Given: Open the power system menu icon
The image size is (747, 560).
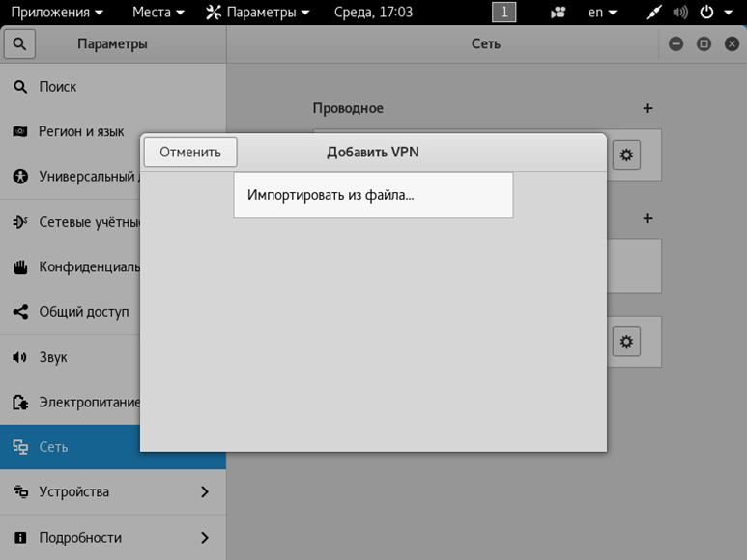Looking at the screenshot, I should (706, 13).
